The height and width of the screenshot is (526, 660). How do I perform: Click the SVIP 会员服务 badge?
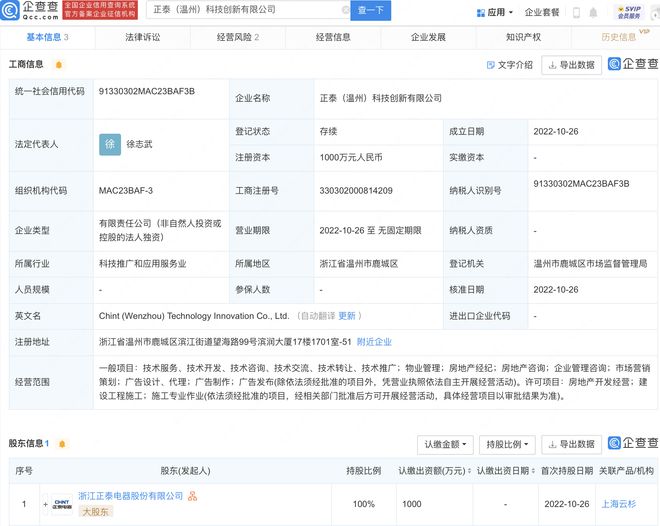tap(629, 12)
